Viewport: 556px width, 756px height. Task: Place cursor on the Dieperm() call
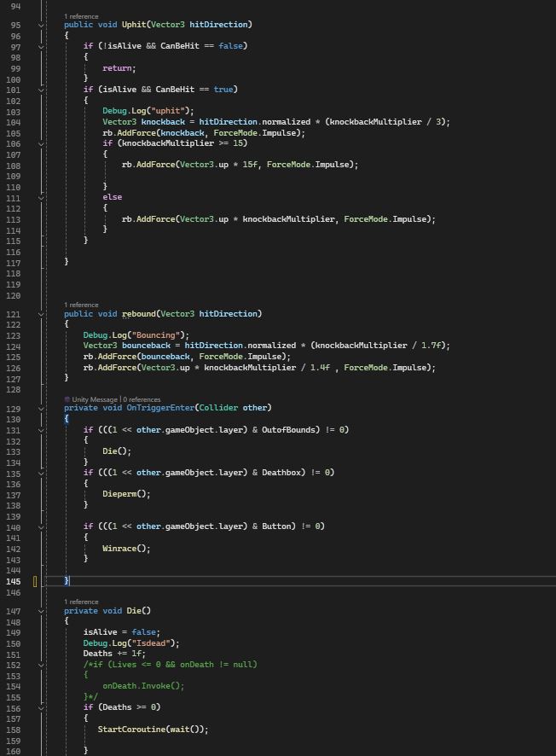(125, 494)
